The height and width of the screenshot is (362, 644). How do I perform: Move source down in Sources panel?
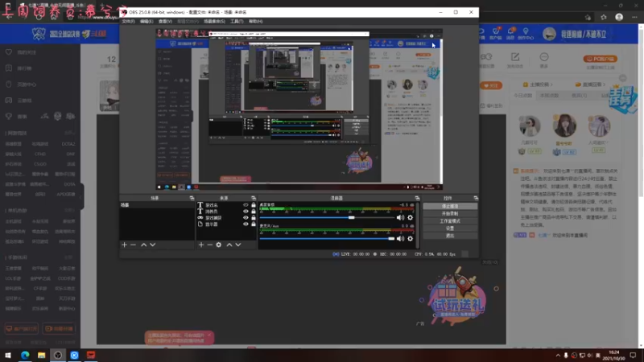tap(237, 245)
